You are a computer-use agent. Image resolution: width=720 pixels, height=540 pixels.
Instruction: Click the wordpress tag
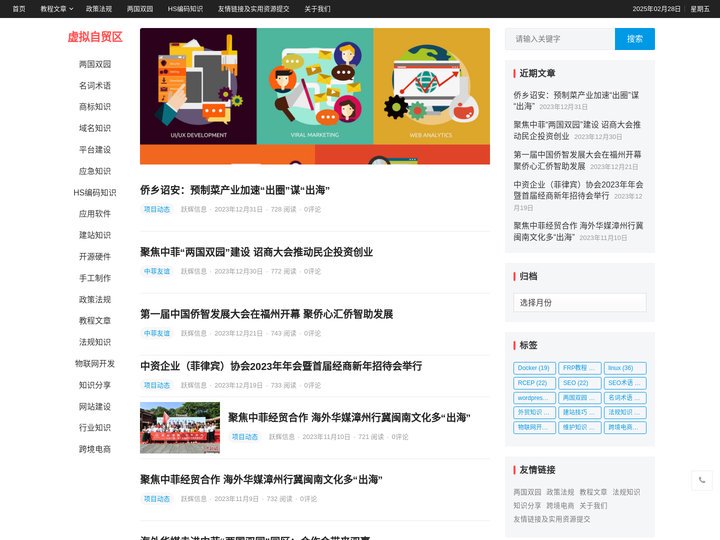click(534, 398)
